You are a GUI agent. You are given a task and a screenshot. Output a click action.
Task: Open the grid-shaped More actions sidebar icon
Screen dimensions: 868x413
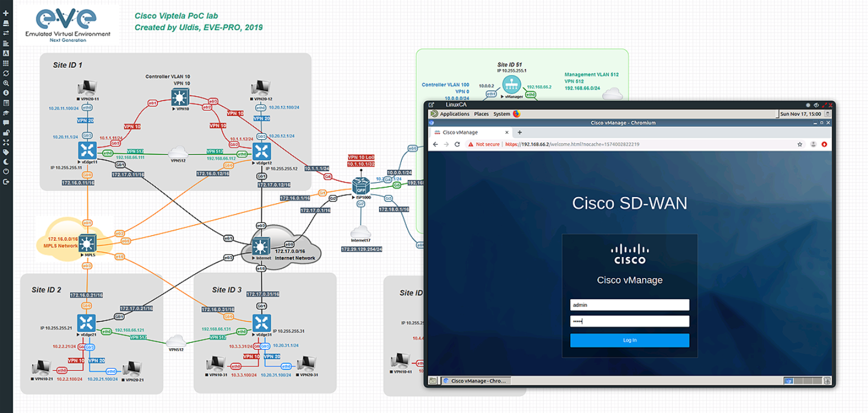coord(6,63)
